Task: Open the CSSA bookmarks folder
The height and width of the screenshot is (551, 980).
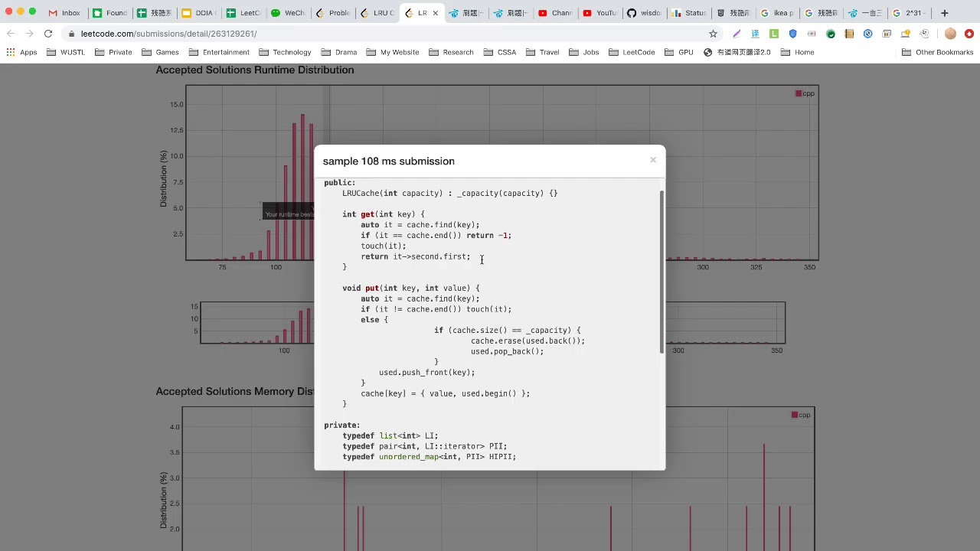Action: click(499, 52)
